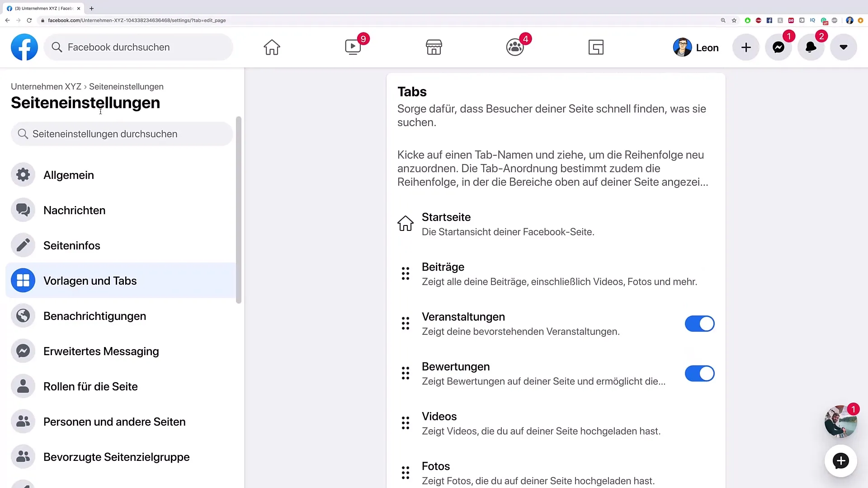868x488 pixels.
Task: Click the sidebar scrollbar
Action: point(239,210)
